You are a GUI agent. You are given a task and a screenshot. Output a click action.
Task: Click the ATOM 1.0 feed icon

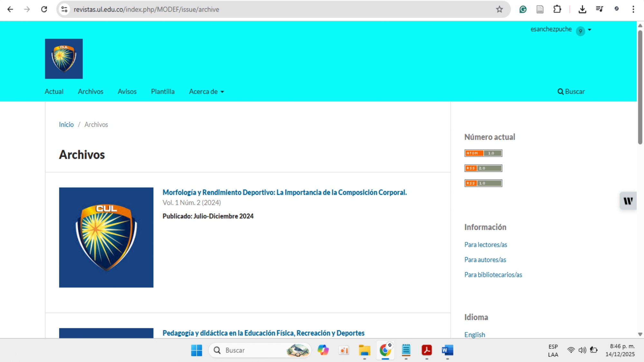483,153
